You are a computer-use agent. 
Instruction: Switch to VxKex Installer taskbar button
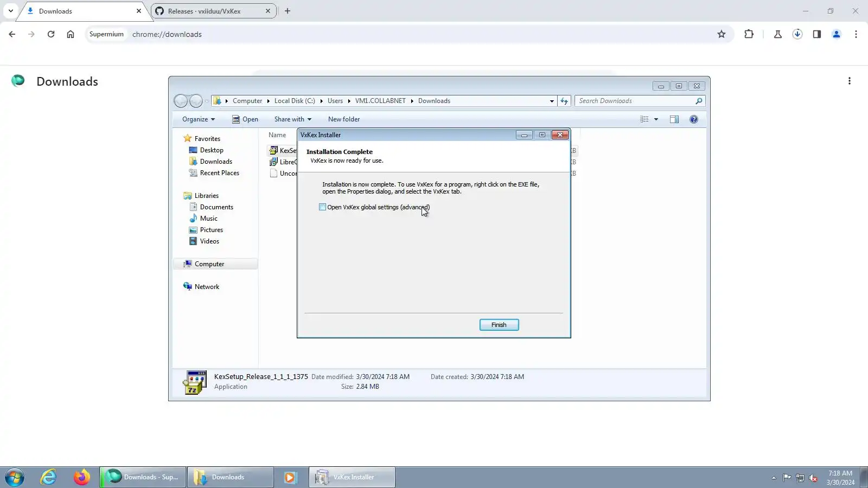click(x=352, y=477)
